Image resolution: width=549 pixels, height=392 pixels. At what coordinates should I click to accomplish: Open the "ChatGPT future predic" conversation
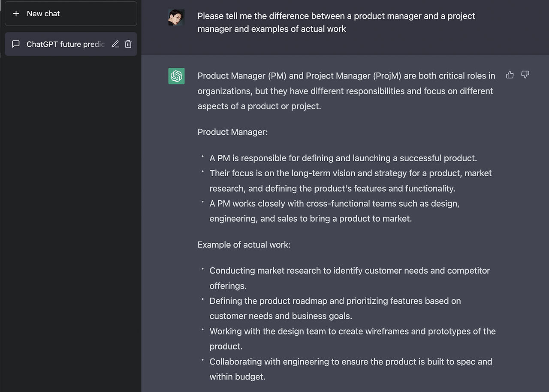(65, 44)
